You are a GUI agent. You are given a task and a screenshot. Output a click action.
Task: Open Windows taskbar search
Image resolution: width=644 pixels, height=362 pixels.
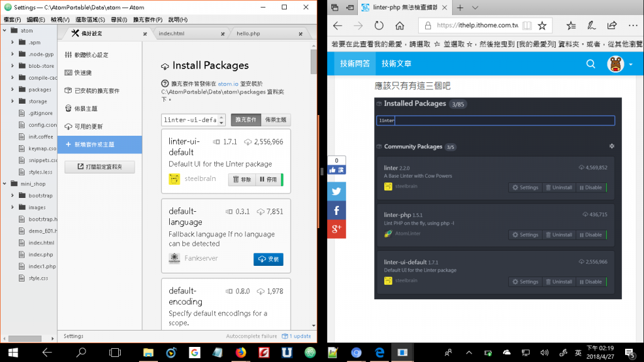point(81,353)
